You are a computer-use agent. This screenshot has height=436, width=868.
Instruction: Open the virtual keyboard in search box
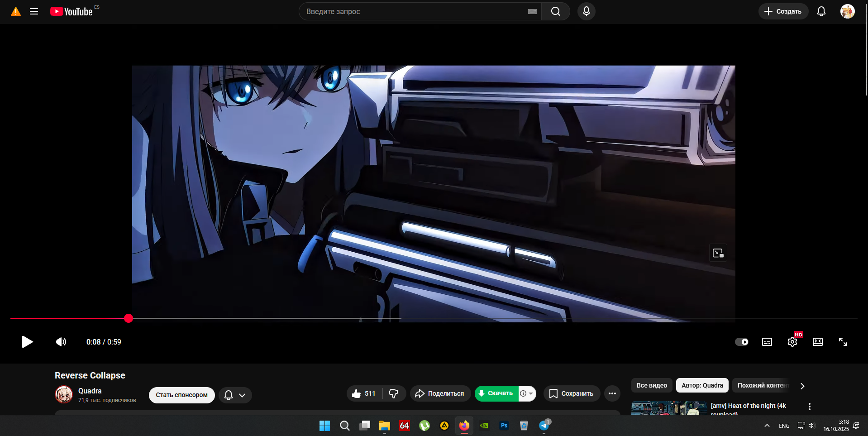pyautogui.click(x=532, y=11)
